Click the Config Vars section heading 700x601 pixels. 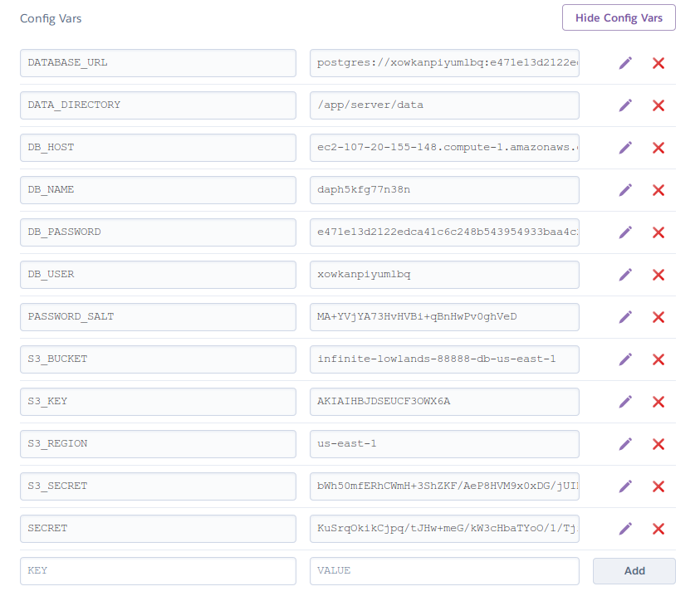51,19
